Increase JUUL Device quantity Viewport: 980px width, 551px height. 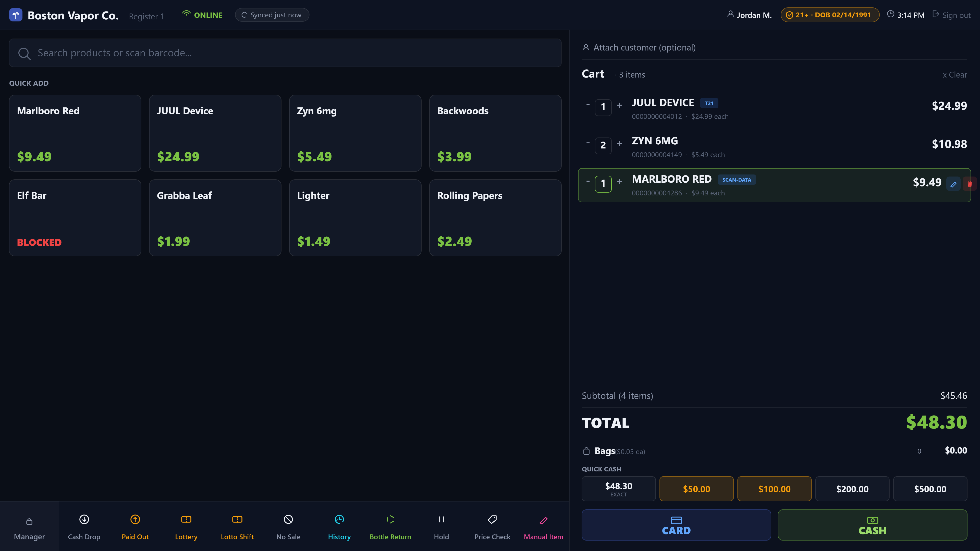click(x=619, y=105)
